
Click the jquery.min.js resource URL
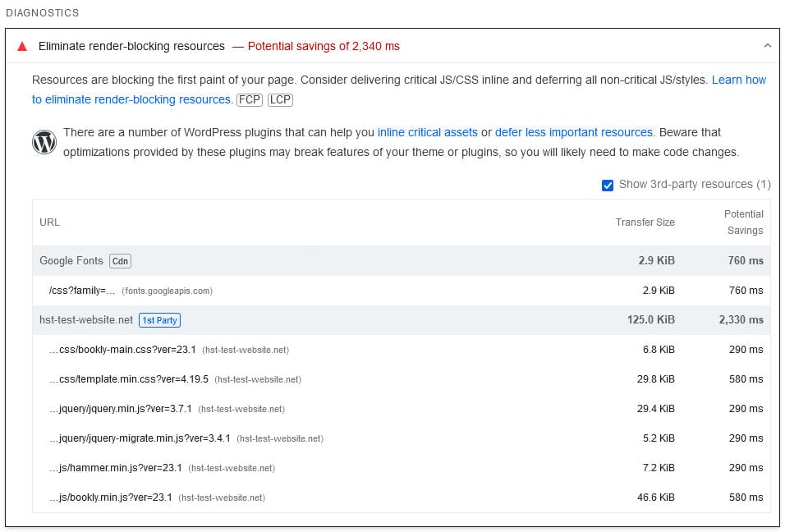pos(121,409)
